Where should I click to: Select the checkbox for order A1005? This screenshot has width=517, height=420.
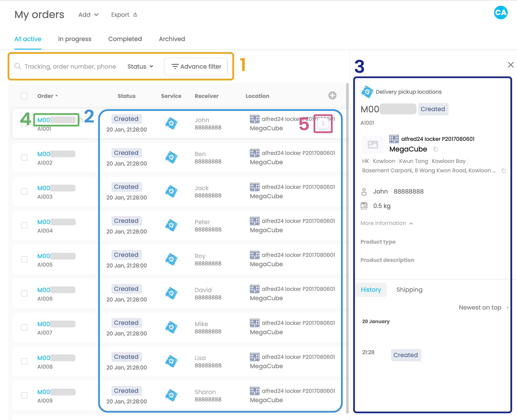pyautogui.click(x=24, y=259)
